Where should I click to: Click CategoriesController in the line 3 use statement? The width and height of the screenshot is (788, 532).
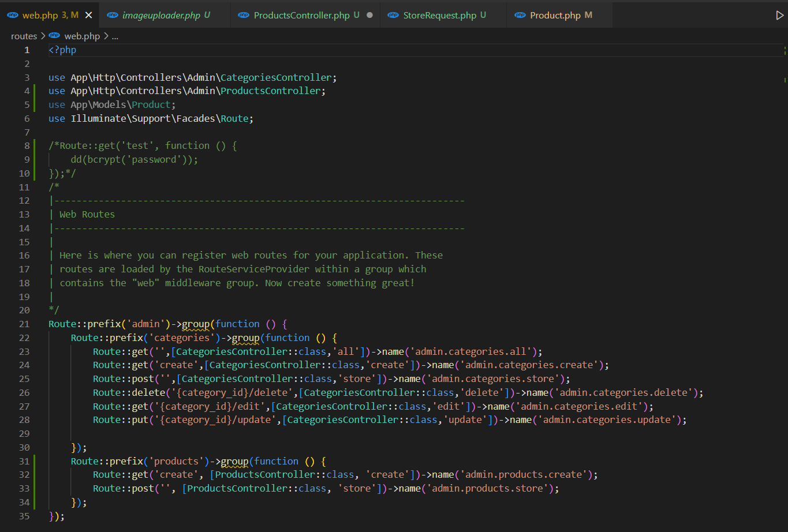coord(276,77)
